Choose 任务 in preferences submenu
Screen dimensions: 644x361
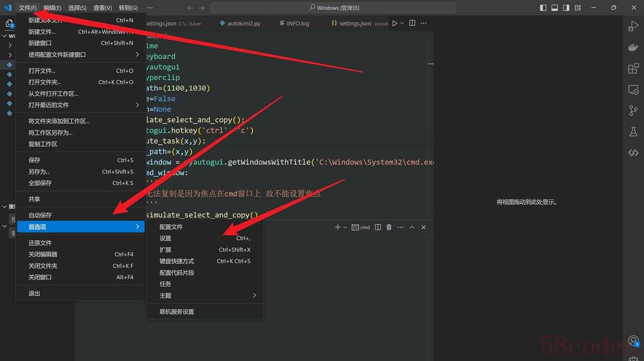(x=205, y=284)
